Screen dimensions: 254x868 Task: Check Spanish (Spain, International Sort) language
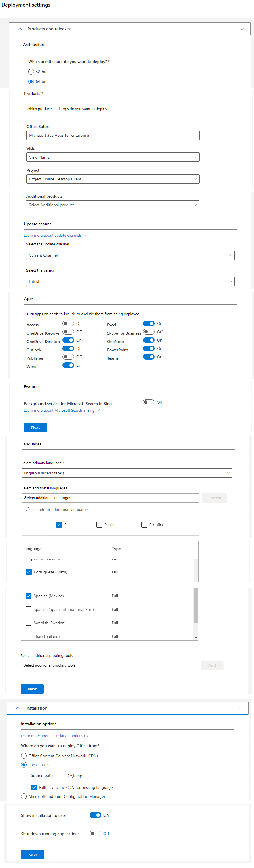click(28, 609)
